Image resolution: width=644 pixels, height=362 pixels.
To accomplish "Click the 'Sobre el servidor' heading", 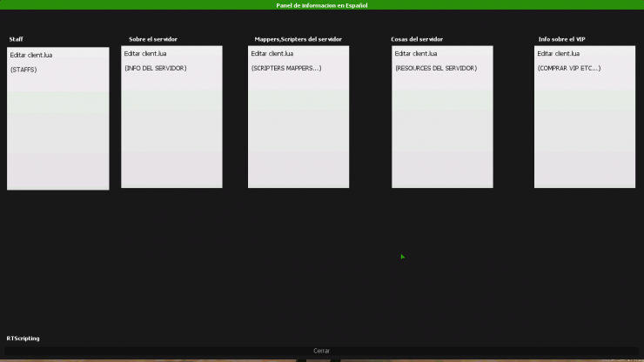I will 152,39.
